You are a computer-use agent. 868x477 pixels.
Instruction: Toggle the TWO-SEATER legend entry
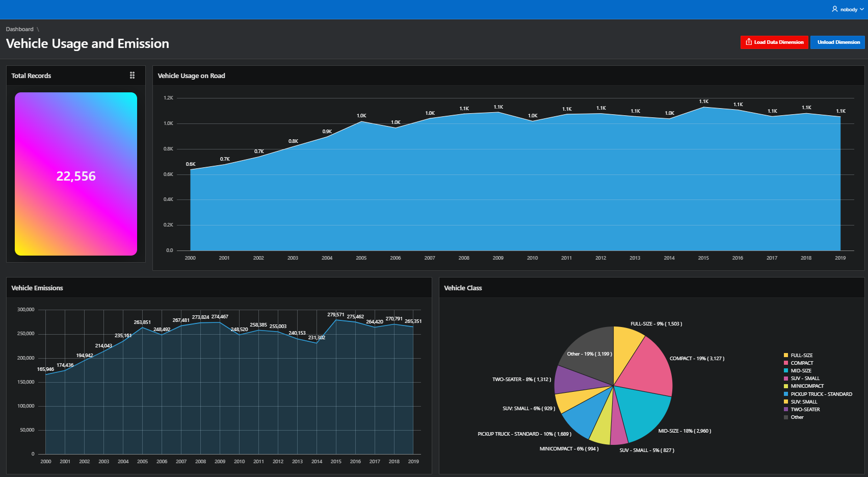(802, 409)
